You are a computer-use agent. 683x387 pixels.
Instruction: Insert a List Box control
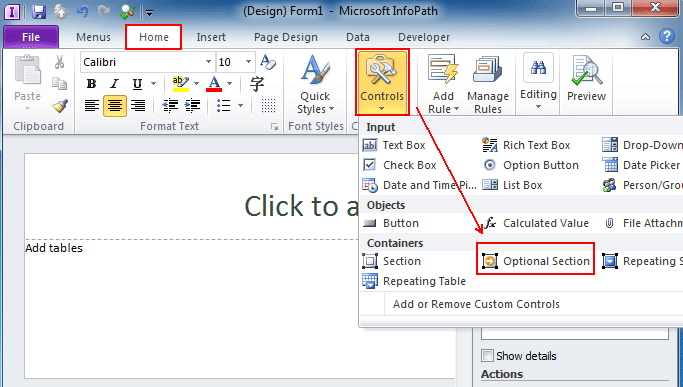click(x=512, y=185)
